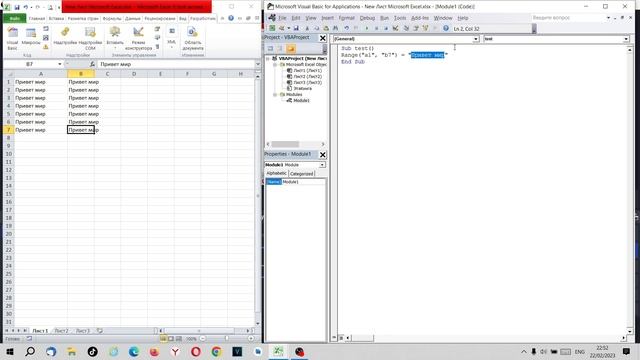This screenshot has height=360, width=640.
Task: Click the insert function fx button
Action: (x=92, y=64)
